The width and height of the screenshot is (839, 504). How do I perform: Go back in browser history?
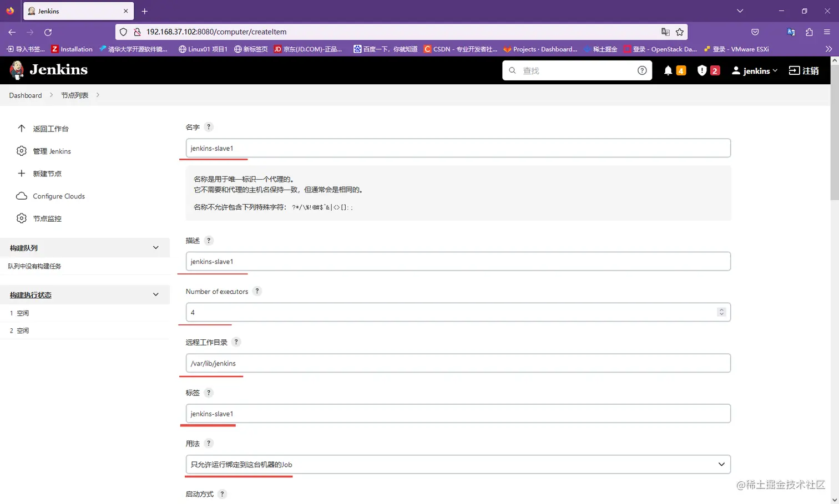click(12, 32)
